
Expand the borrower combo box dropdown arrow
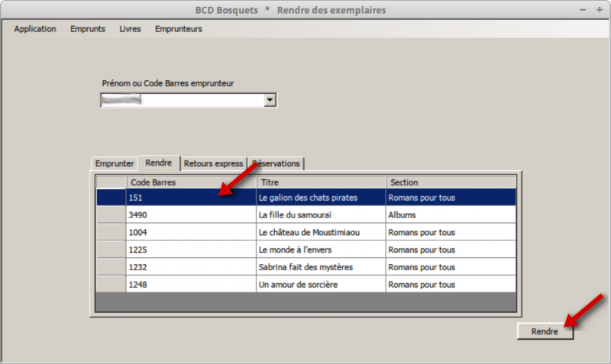pos(270,100)
